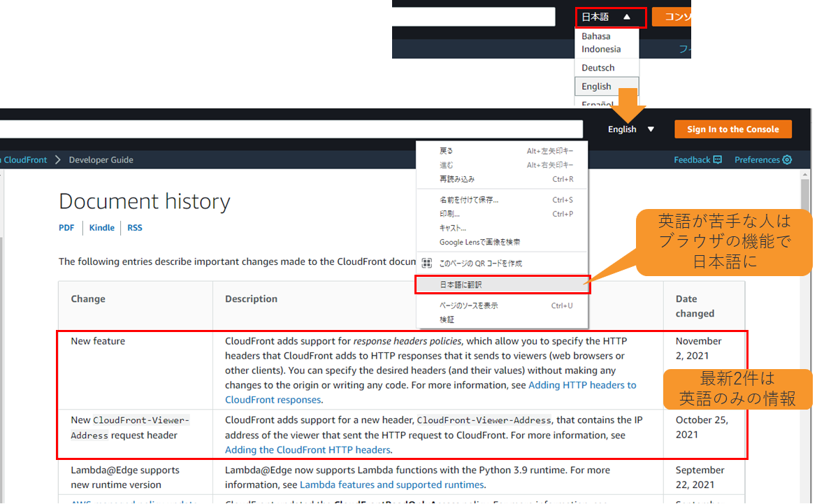Select 戻る in the context menu
817x504 pixels.
pos(503,151)
